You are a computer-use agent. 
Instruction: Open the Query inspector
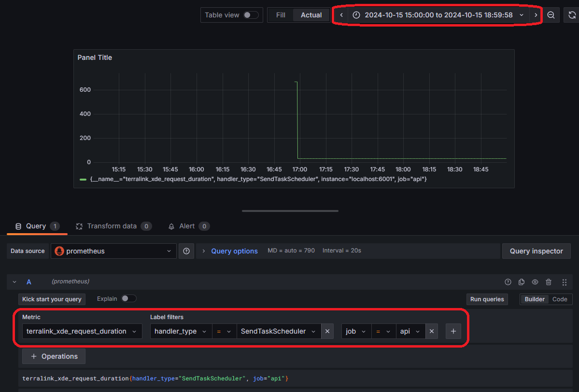tap(536, 251)
